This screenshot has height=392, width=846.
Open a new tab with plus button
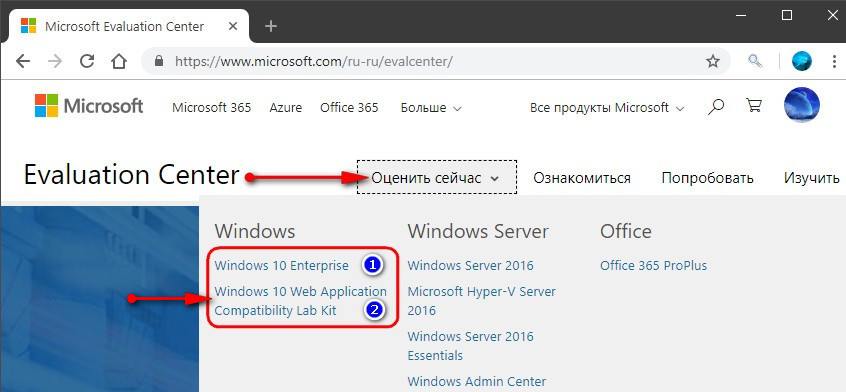pyautogui.click(x=271, y=26)
